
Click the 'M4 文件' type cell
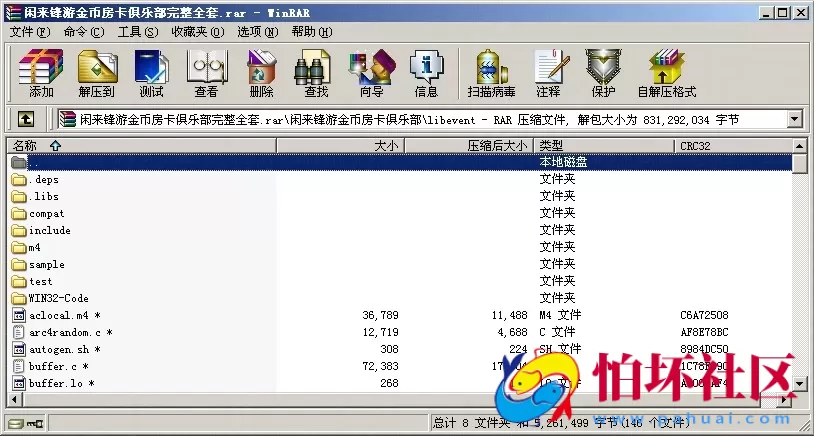(x=560, y=315)
